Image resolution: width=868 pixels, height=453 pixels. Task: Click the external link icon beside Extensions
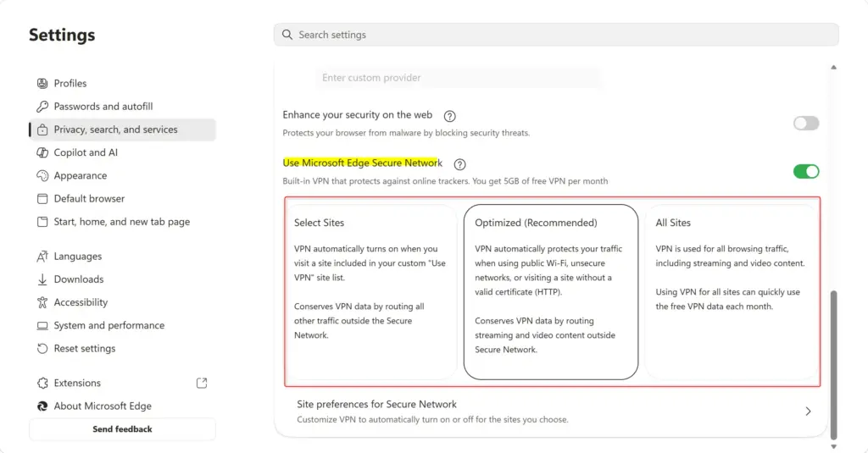click(x=202, y=383)
